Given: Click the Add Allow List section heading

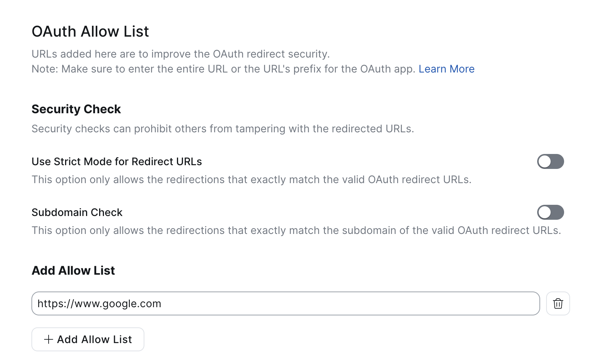Looking at the screenshot, I should click(73, 271).
